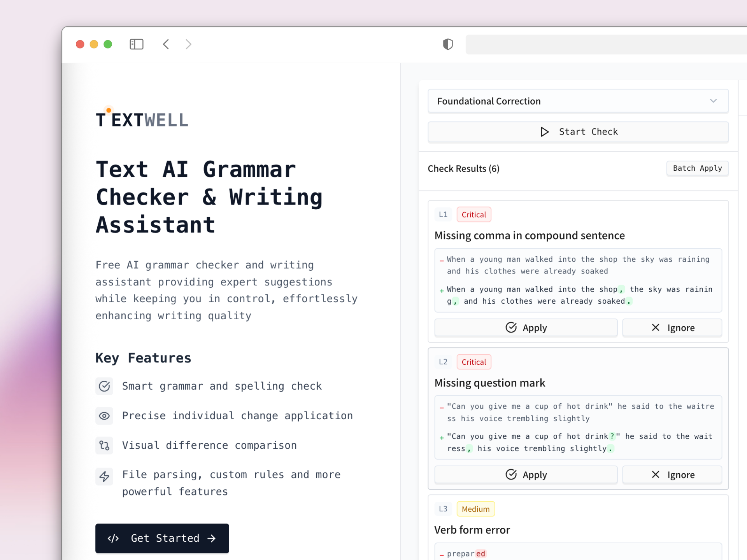747x560 pixels.
Task: Ignore the missing question mark suggestion
Action: pyautogui.click(x=672, y=474)
